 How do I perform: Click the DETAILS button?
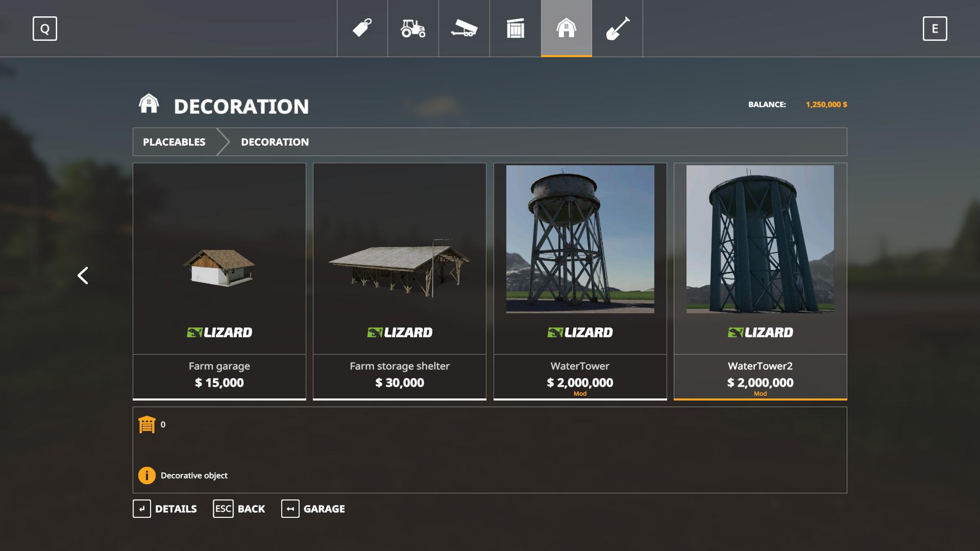pyautogui.click(x=165, y=509)
